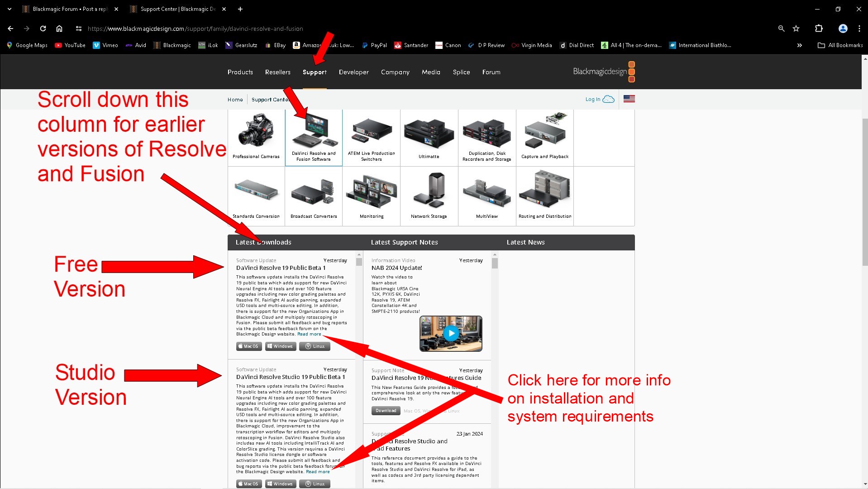Image resolution: width=868 pixels, height=489 pixels.
Task: Select the Professional Cameras product family
Action: (x=256, y=137)
